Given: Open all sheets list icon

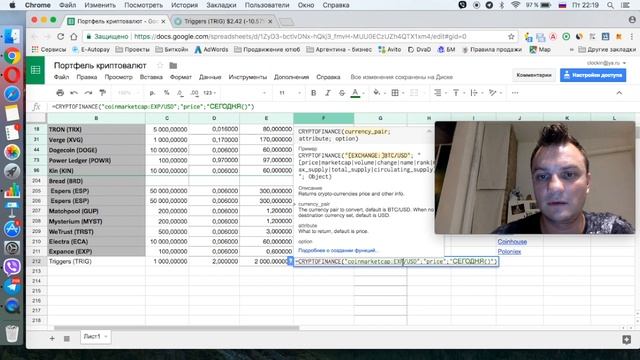Looking at the screenshot, I should click(67, 338).
